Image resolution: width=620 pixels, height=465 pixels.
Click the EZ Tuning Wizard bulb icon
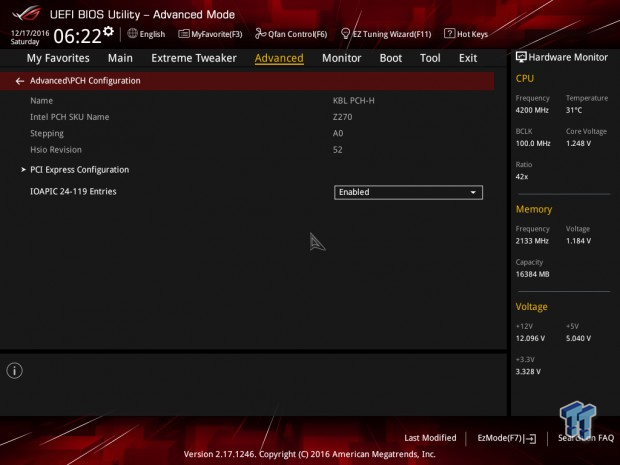click(x=345, y=34)
